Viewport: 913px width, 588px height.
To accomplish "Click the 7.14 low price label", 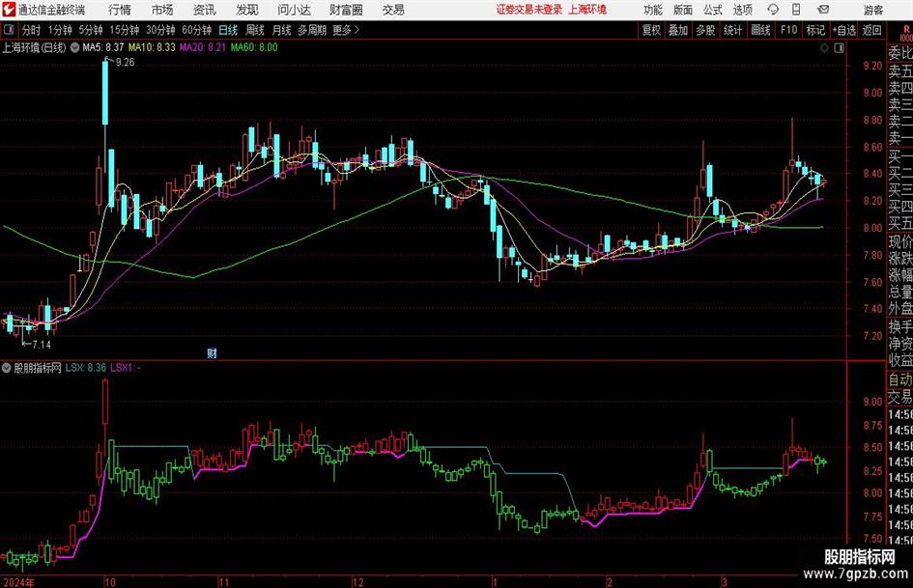I will pyautogui.click(x=42, y=345).
